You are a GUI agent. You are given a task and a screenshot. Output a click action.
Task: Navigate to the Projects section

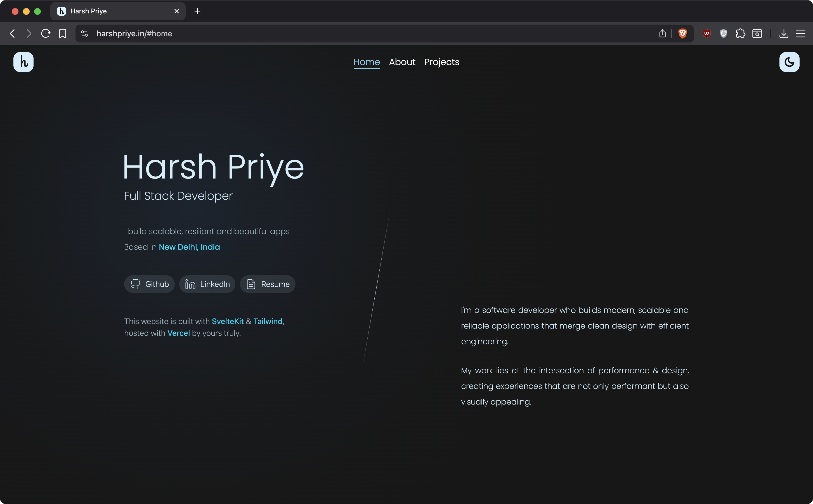click(441, 62)
